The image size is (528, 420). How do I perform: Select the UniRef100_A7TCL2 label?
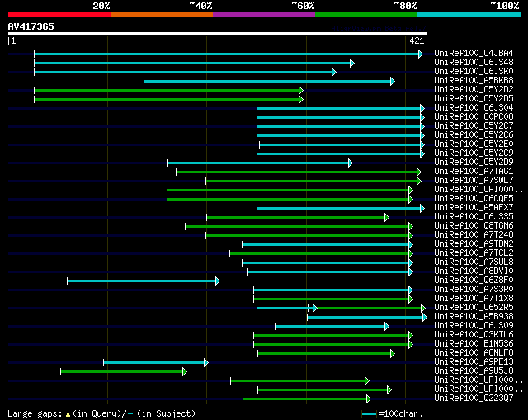[474, 253]
